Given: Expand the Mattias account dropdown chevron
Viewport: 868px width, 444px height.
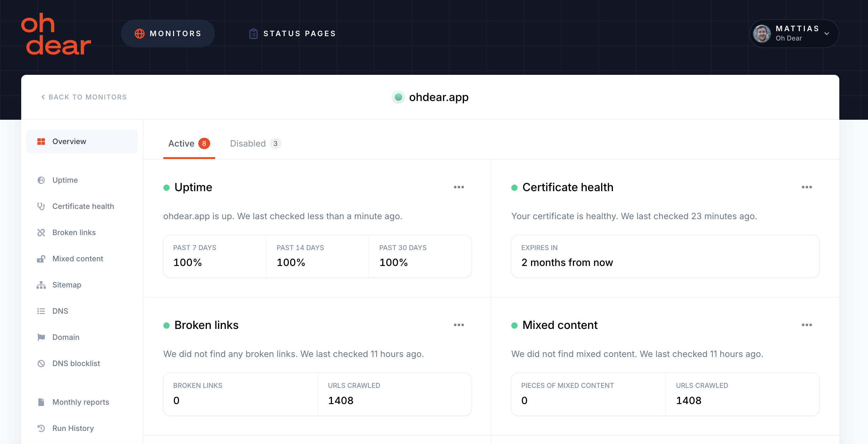Looking at the screenshot, I should [827, 34].
